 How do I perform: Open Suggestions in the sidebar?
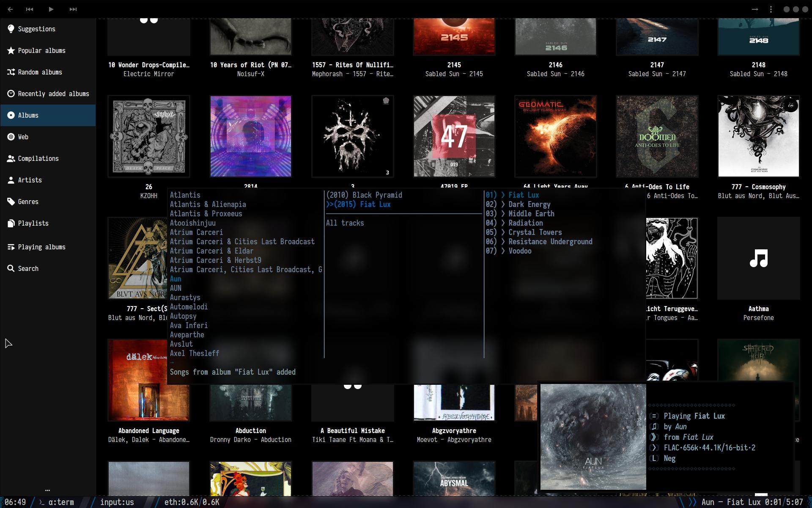[x=48, y=29]
